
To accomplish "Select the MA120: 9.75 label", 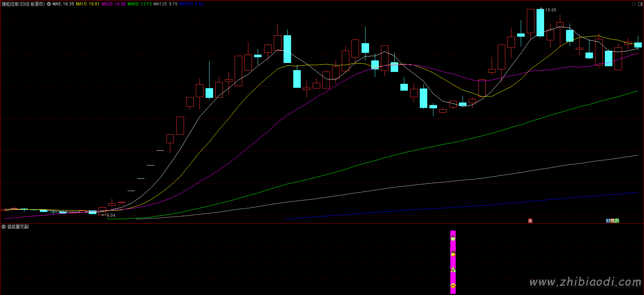I will 165,4.
